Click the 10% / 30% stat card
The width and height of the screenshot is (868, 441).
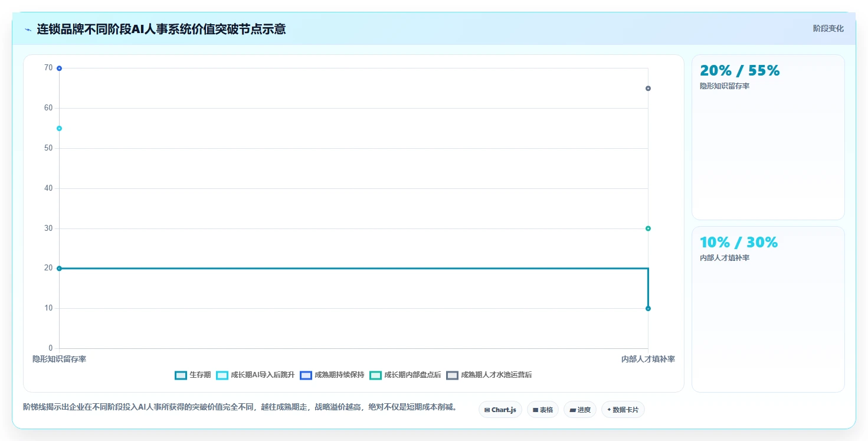pos(768,309)
